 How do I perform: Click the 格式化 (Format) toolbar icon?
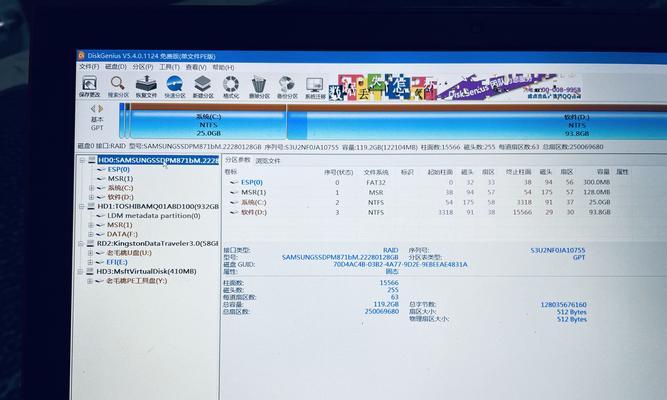(x=231, y=87)
